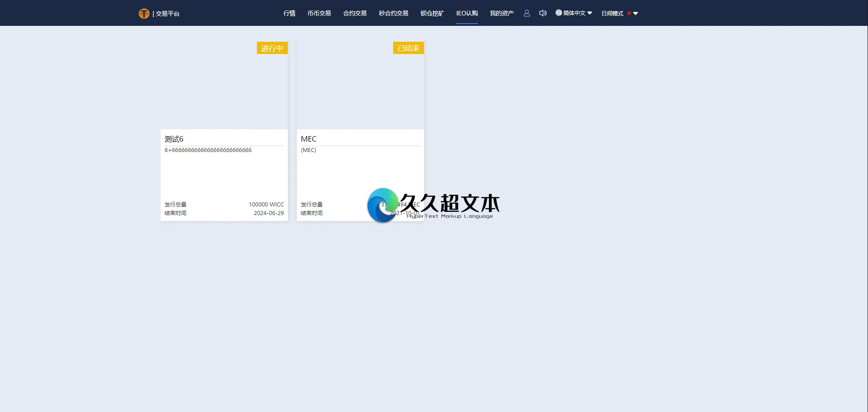Viewport: 868px width, 412px height.
Task: Open the 我的资产 menu
Action: [x=501, y=13]
